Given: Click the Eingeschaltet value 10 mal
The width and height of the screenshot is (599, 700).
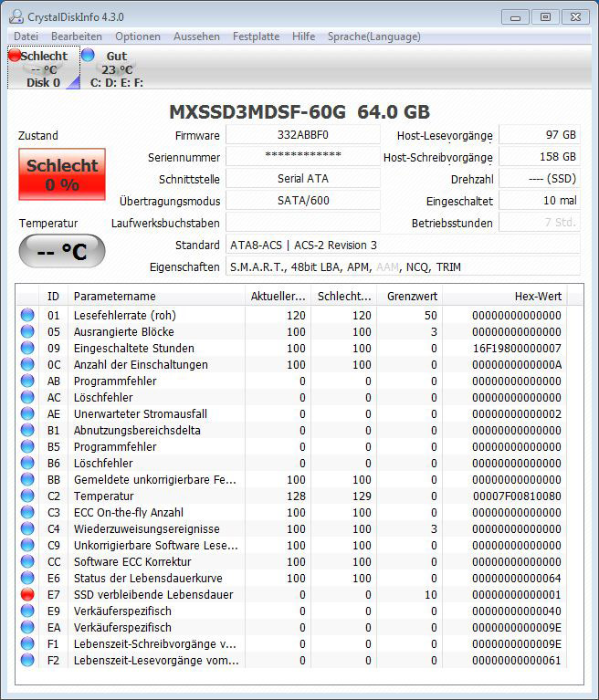Looking at the screenshot, I should (539, 201).
